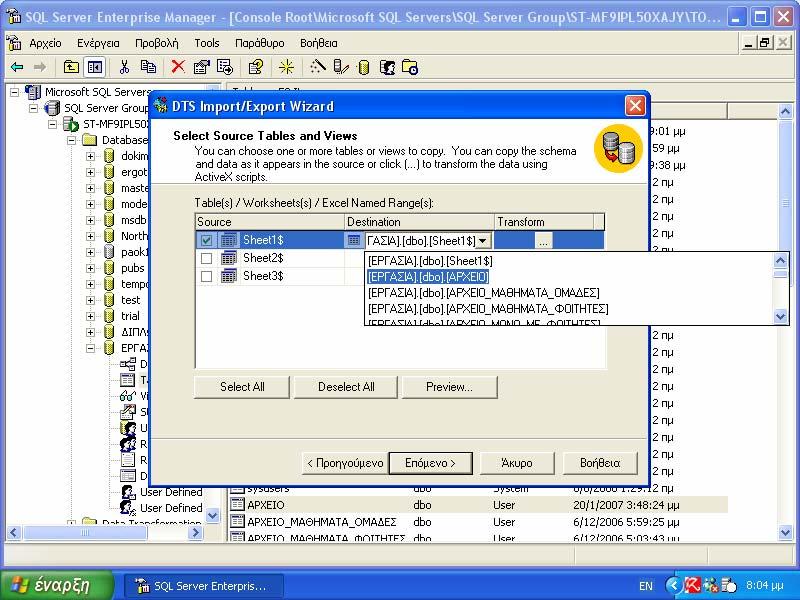Click the EN language indicator in the taskbar
Screen dimensions: 800x600
(x=645, y=586)
